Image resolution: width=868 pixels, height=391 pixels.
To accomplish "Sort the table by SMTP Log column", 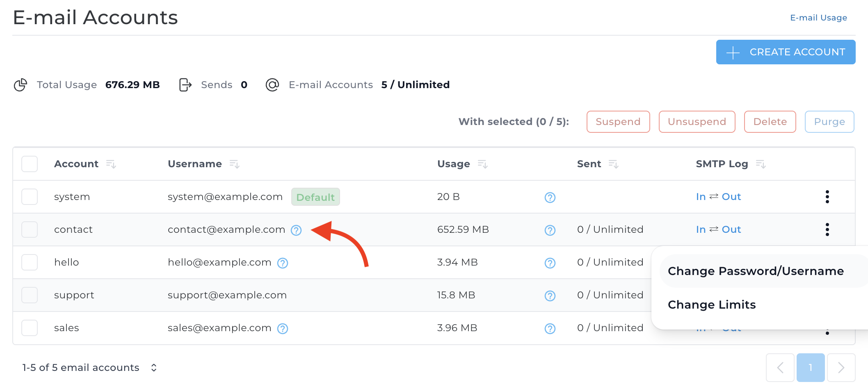I will coord(761,164).
